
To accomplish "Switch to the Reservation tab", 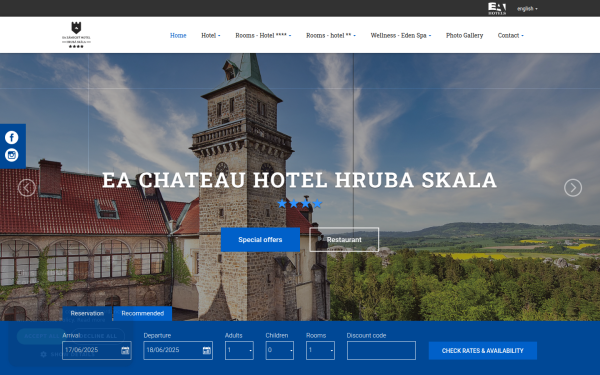I will 87,313.
